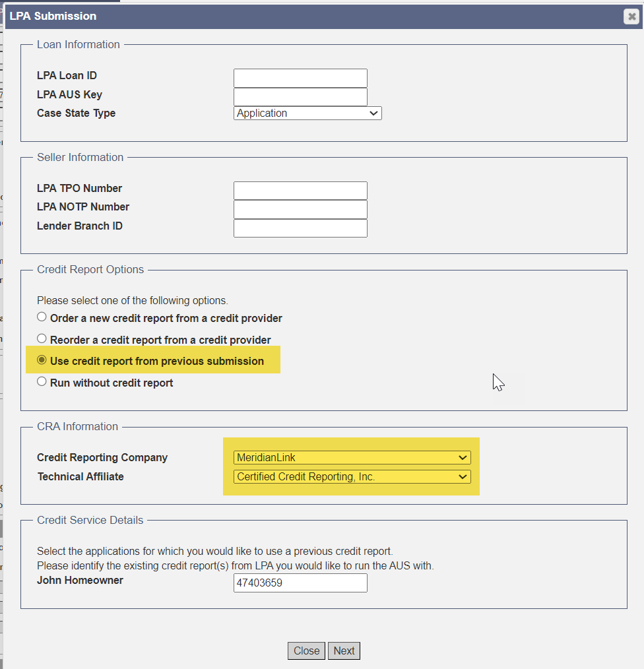Close the LPA Submission dialog with X
644x669 pixels.
click(631, 16)
